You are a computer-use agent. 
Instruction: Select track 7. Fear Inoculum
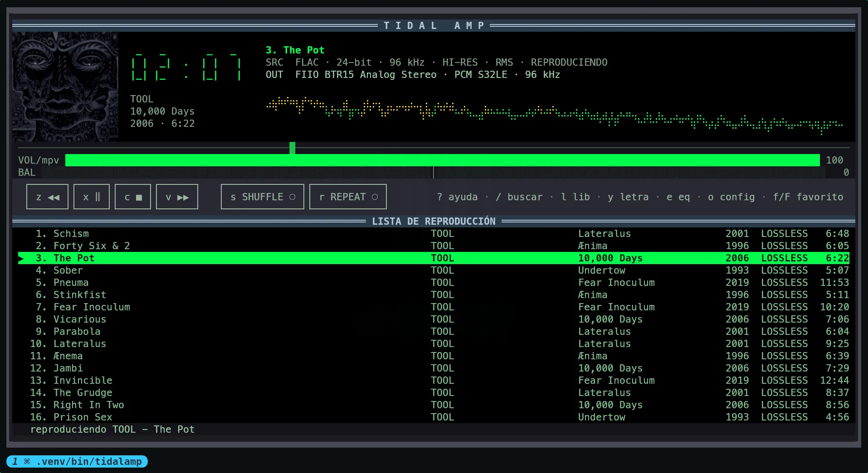pos(434,307)
